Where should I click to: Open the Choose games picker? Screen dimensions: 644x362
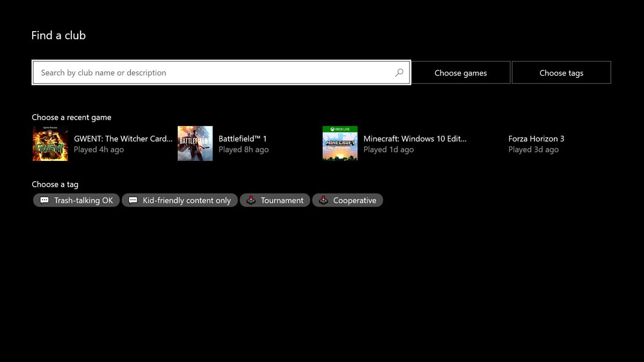coord(460,72)
